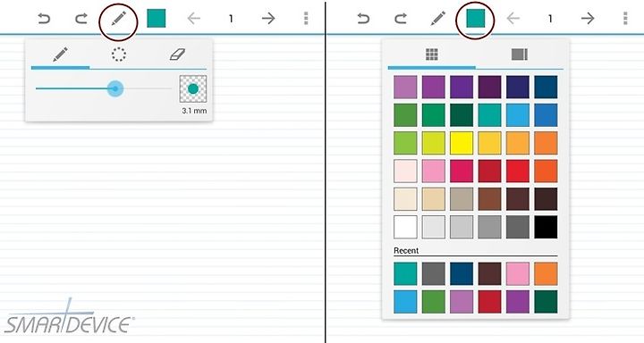Open overflow menu in left toolbar

[x=306, y=19]
